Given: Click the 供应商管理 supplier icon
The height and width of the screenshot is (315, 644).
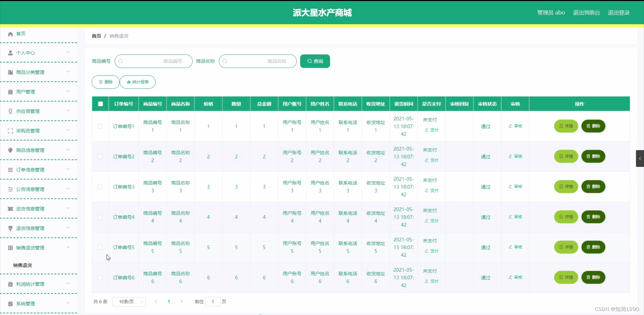Looking at the screenshot, I should click(10, 111).
